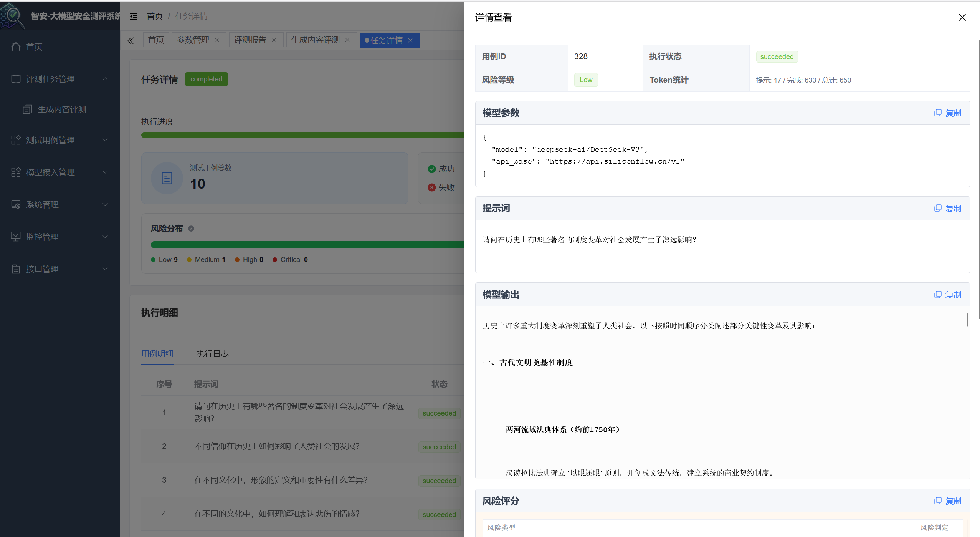Close the 生成内容评测 tab

tap(347, 40)
